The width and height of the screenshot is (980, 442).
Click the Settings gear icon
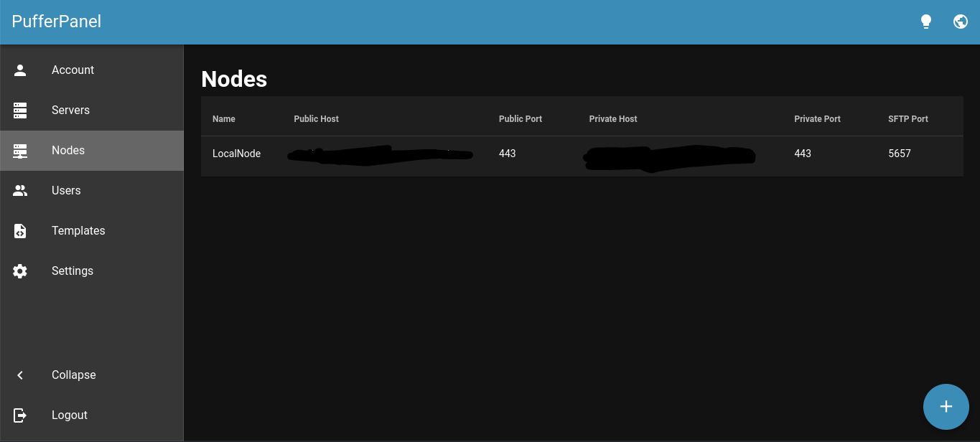[x=19, y=271]
